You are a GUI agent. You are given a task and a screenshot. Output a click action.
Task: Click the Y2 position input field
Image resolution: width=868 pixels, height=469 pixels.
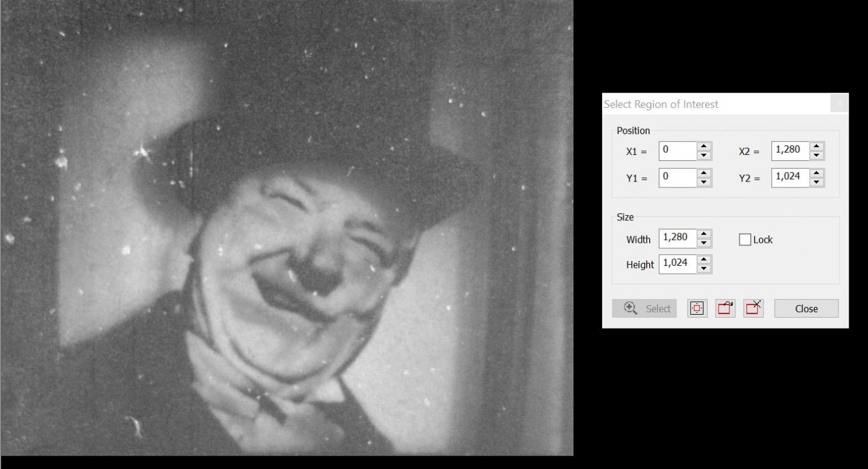(790, 178)
